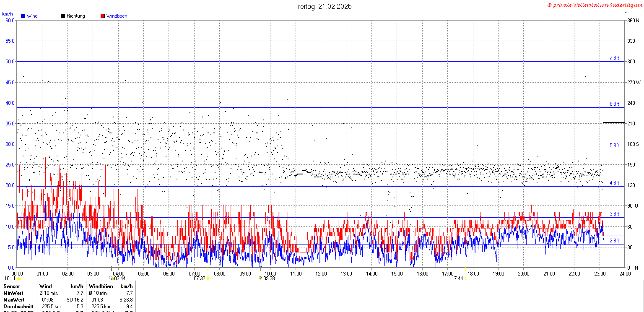Click the S 26.8 maximum gust value

pyautogui.click(x=126, y=299)
